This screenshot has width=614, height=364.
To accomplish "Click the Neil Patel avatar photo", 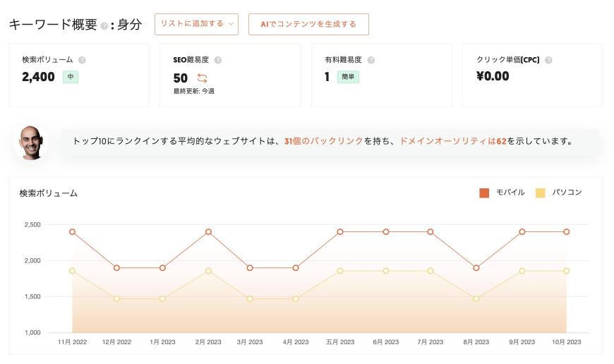I will [31, 142].
